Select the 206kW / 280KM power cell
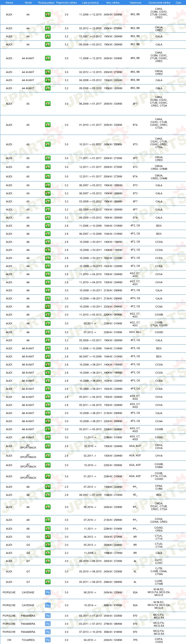The height and width of the screenshot is (644, 186). tap(113, 582)
